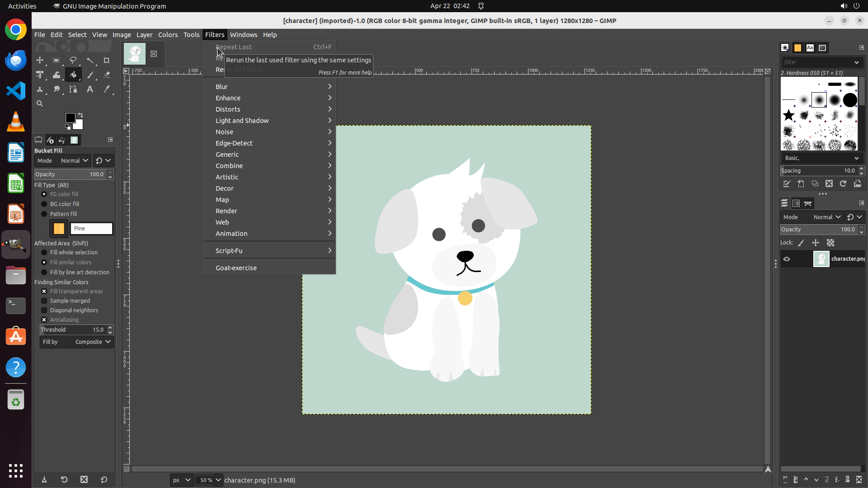The width and height of the screenshot is (868, 488).
Task: Click the Goat-exercise menu entry
Action: click(236, 267)
